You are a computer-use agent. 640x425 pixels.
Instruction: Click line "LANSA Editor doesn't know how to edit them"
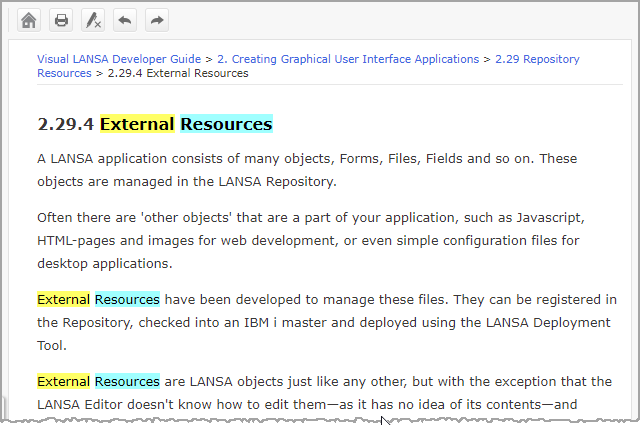[307, 405]
